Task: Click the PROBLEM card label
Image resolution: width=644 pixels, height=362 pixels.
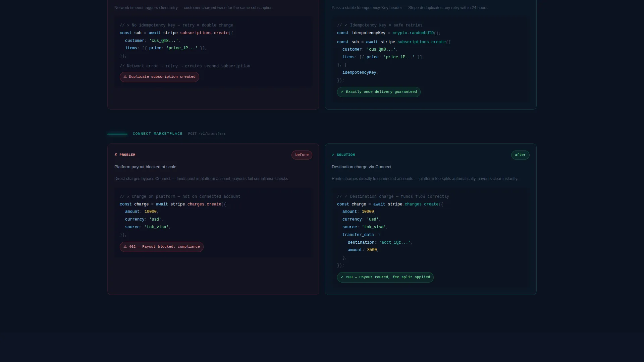Action: [127, 155]
